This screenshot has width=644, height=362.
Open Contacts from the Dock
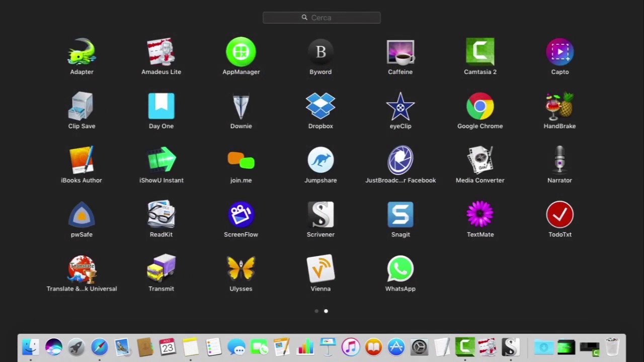(x=145, y=347)
